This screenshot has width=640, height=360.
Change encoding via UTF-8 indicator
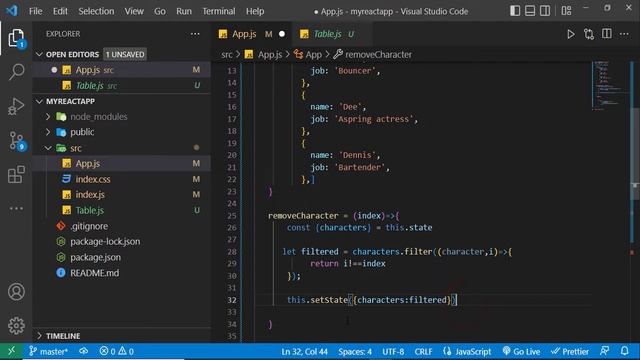click(x=393, y=351)
